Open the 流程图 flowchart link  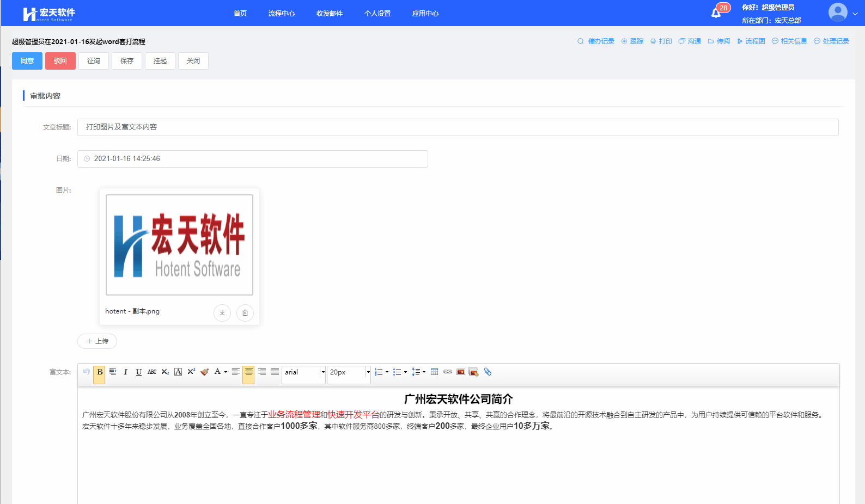pos(751,41)
